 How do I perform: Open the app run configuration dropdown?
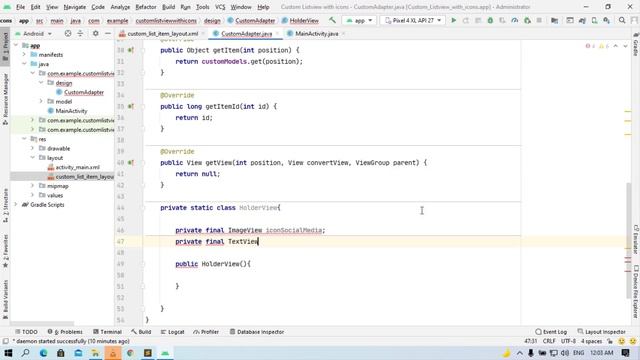(359, 20)
